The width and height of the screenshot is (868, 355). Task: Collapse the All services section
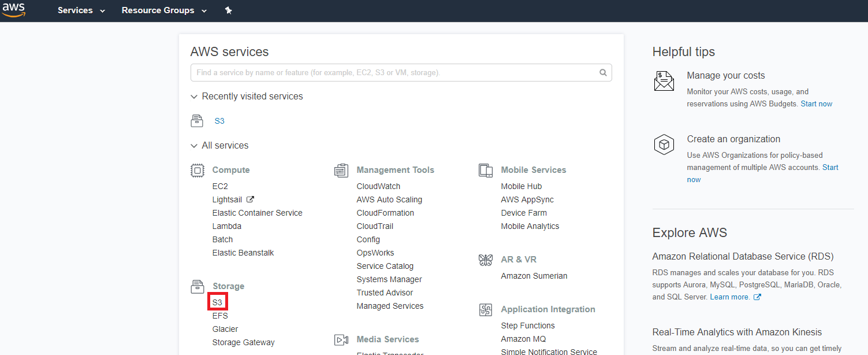[x=194, y=145]
